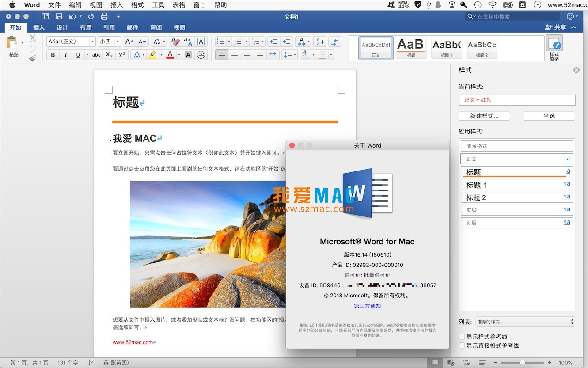The image size is (588, 368).
Task: Toggle Bold formatting button
Action: pyautogui.click(x=53, y=55)
